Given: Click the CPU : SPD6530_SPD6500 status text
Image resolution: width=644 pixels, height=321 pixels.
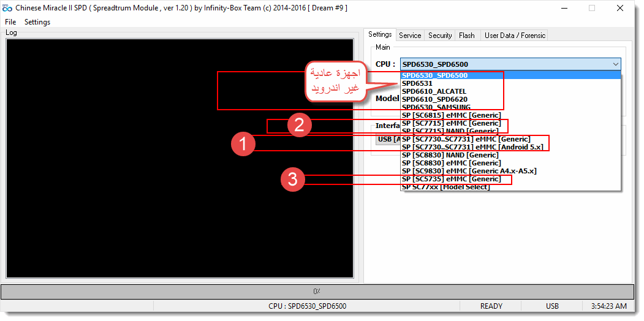Looking at the screenshot, I should coord(307,306).
